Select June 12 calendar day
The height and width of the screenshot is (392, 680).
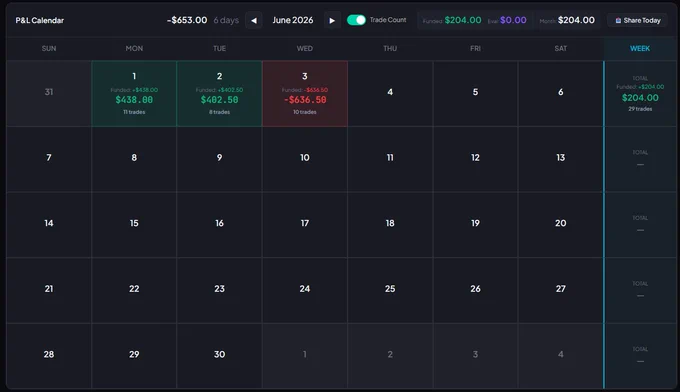(x=475, y=159)
